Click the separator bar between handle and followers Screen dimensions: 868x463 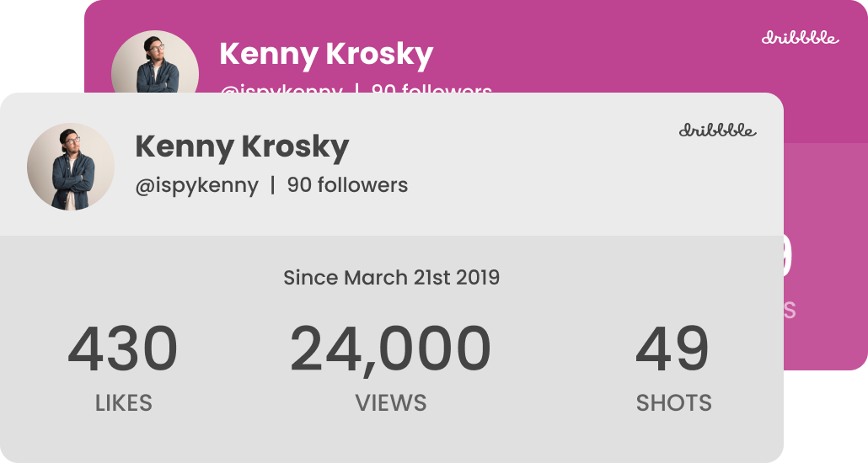click(x=272, y=185)
